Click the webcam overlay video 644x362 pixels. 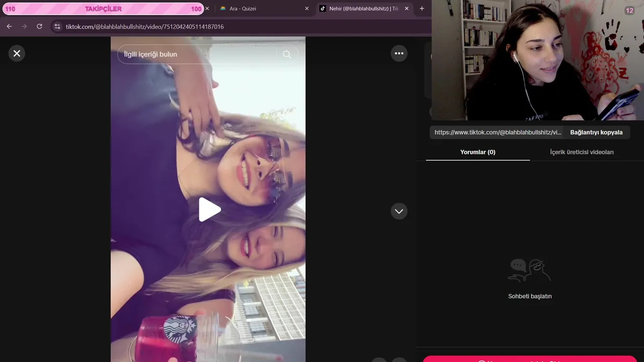538,60
